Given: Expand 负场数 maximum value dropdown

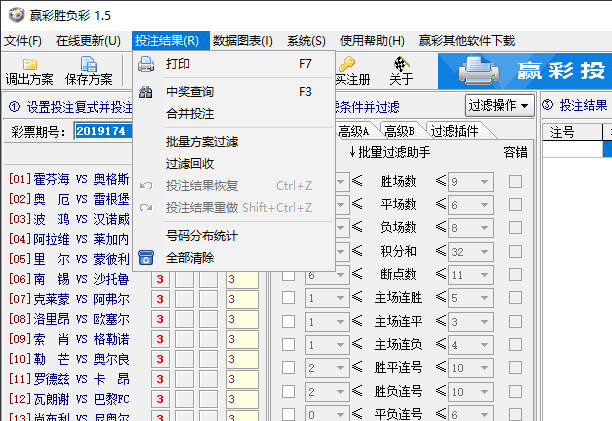Looking at the screenshot, I should (484, 228).
